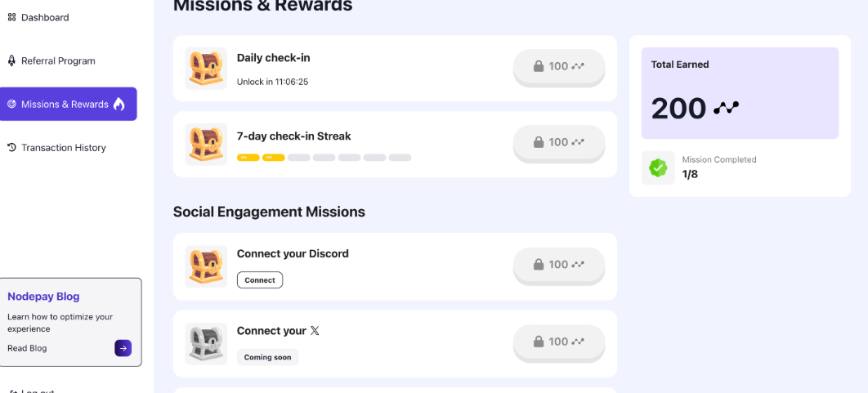Click the Coming soon badge under Connect X
The image size is (868, 393).
click(x=268, y=357)
